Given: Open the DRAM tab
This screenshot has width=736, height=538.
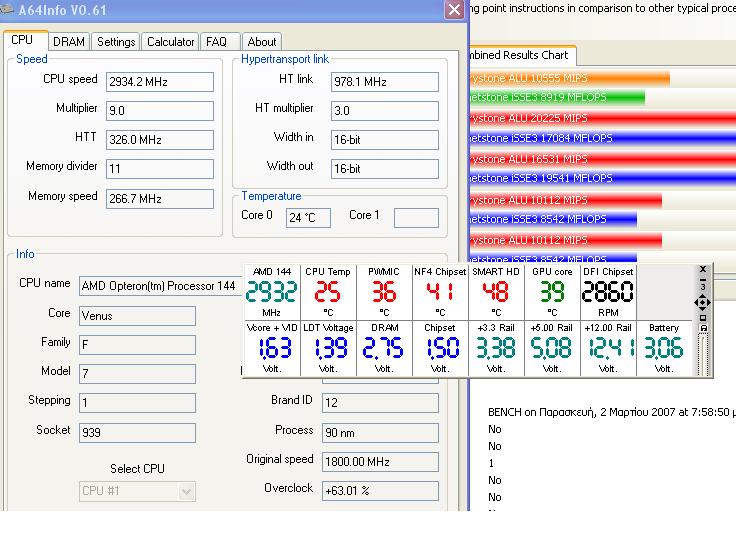Looking at the screenshot, I should (x=69, y=42).
